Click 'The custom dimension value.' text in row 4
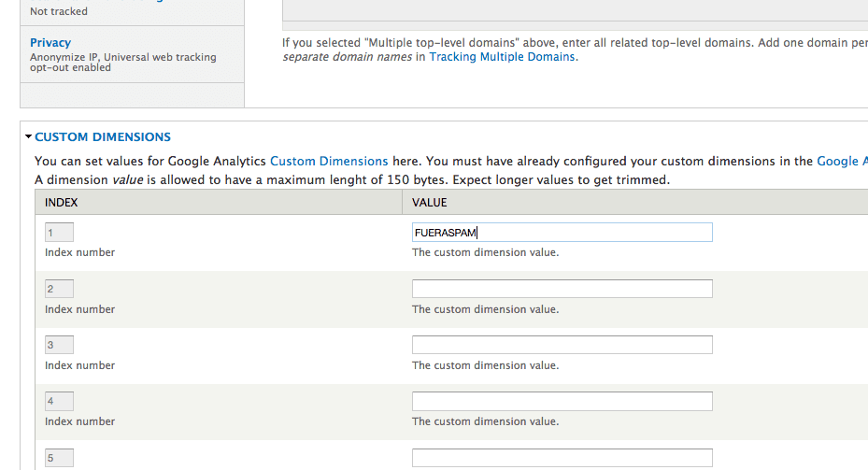Image resolution: width=868 pixels, height=470 pixels. [486, 421]
